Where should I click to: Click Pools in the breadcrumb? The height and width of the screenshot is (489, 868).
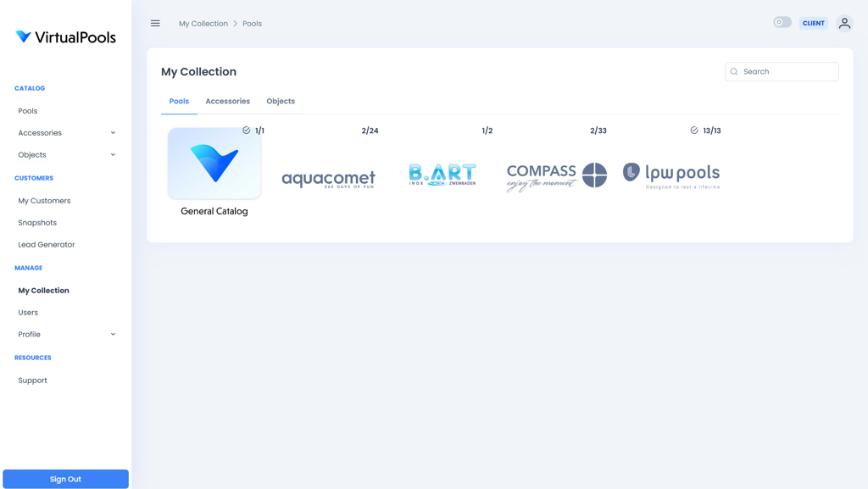(252, 24)
